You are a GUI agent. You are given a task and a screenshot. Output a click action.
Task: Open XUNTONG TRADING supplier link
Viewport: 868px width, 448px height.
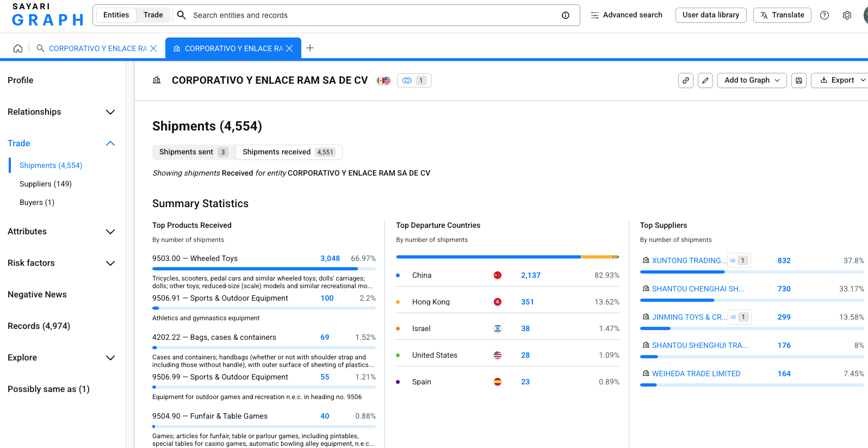coord(689,260)
